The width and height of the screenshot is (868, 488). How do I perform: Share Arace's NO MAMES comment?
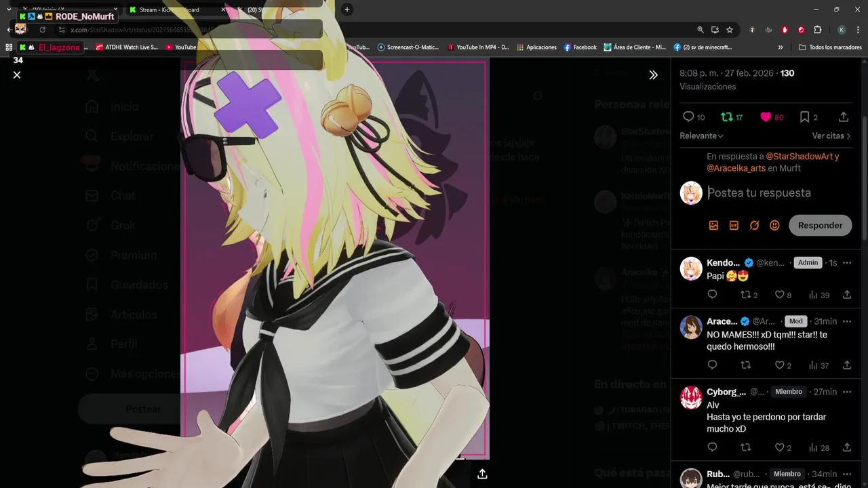(847, 365)
